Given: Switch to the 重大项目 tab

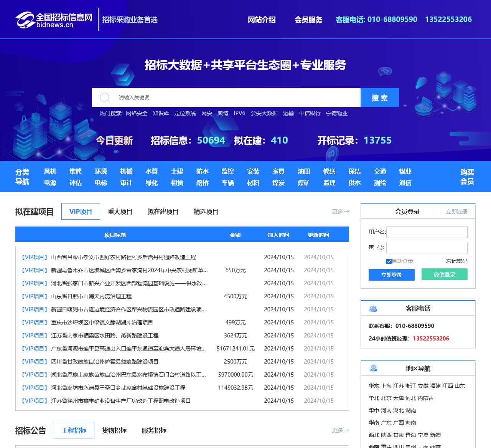Looking at the screenshot, I should coord(120,212).
